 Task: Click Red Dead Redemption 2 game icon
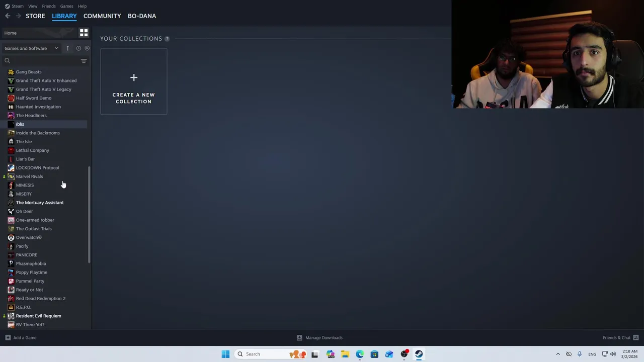pos(11,299)
